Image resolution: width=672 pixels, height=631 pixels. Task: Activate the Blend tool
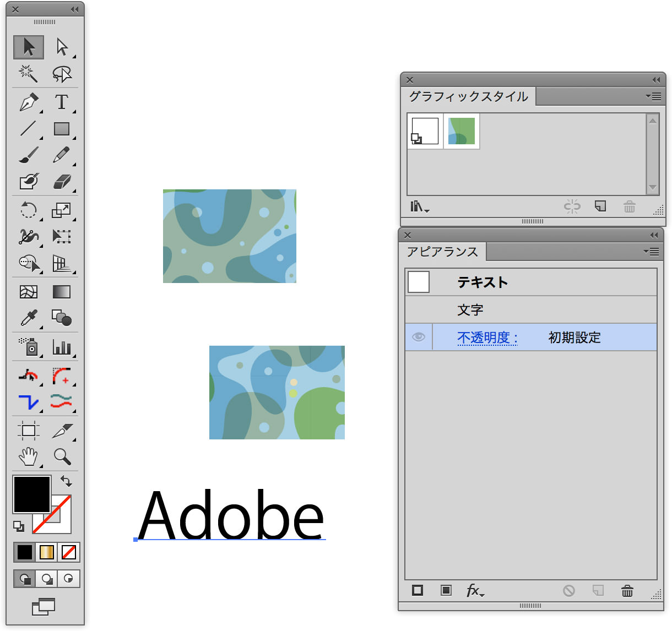[x=62, y=318]
